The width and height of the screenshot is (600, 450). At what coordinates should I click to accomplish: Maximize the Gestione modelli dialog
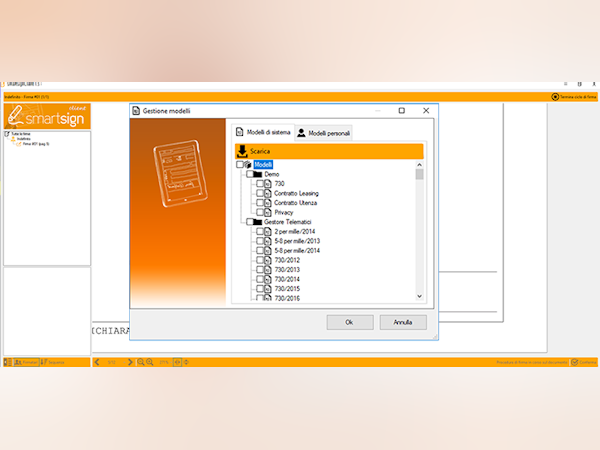coord(402,111)
